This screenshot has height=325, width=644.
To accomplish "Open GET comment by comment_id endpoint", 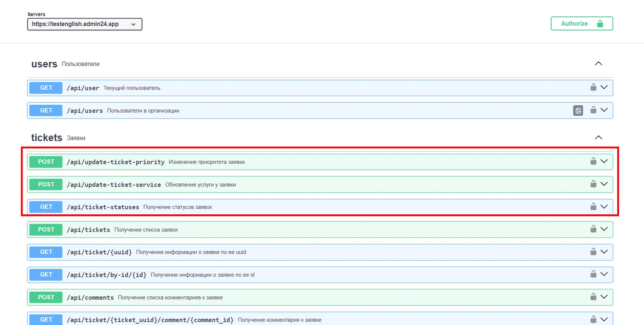I will tap(320, 318).
